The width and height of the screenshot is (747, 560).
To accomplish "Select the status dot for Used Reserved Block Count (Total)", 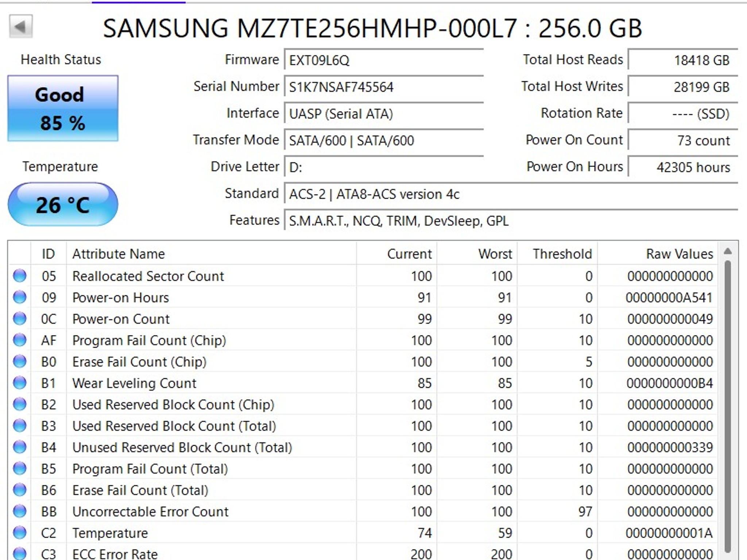I will point(20,426).
